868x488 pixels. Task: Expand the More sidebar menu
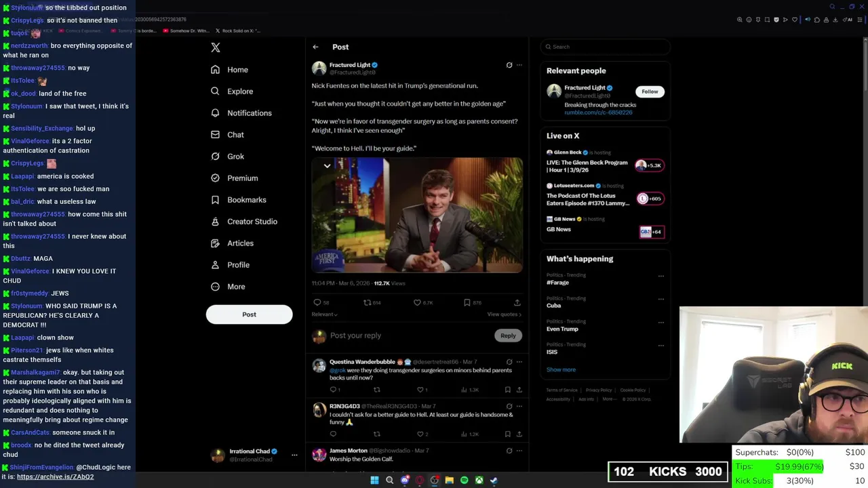tap(228, 287)
